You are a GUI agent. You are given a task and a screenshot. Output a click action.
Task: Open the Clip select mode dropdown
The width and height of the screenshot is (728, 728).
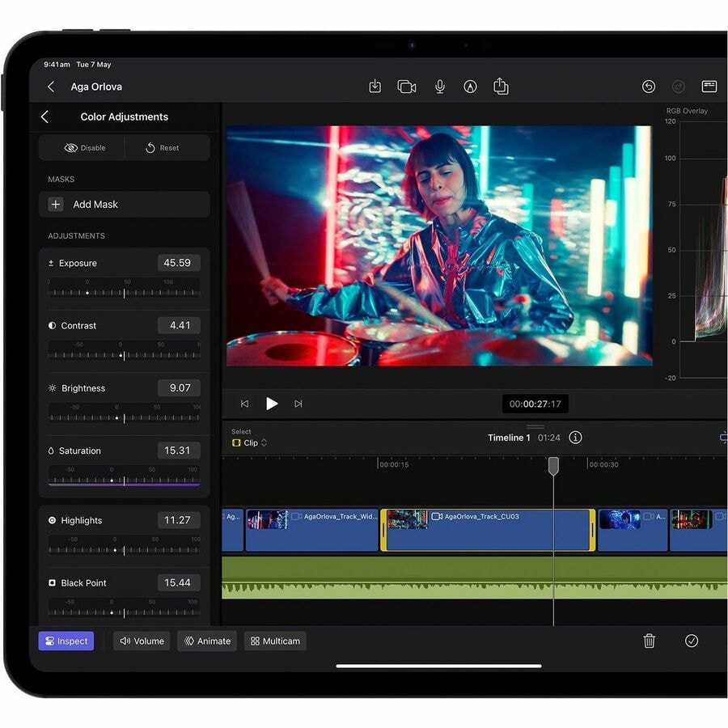tap(250, 443)
